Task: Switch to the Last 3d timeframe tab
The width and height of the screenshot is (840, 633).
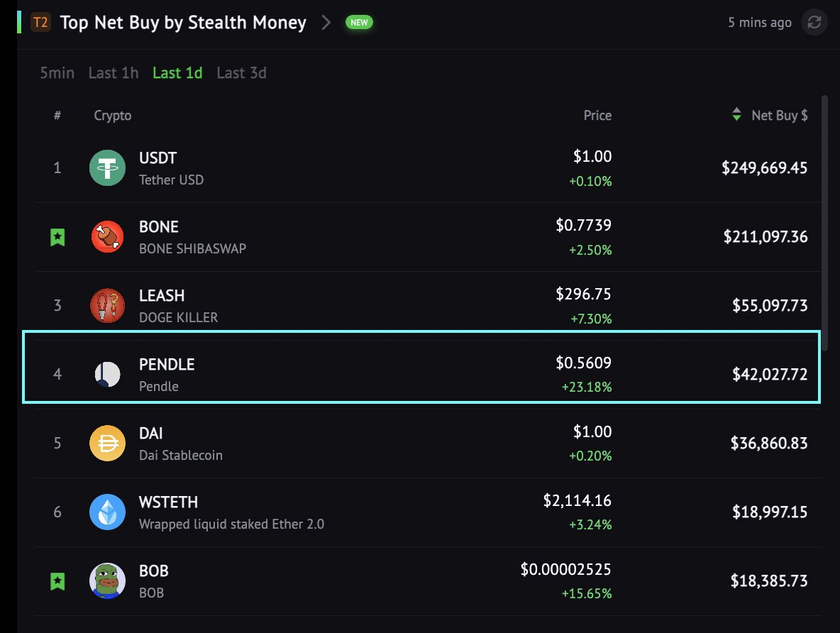Action: pyautogui.click(x=241, y=72)
